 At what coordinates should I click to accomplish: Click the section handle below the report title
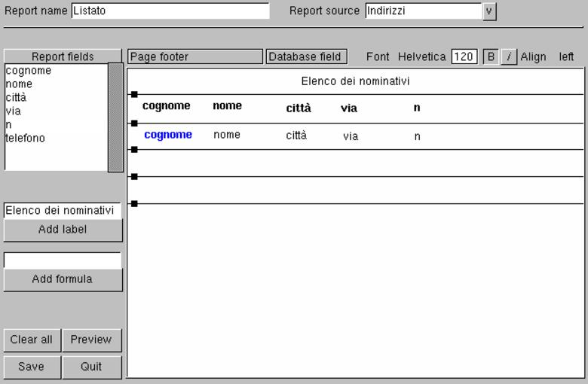pos(134,94)
